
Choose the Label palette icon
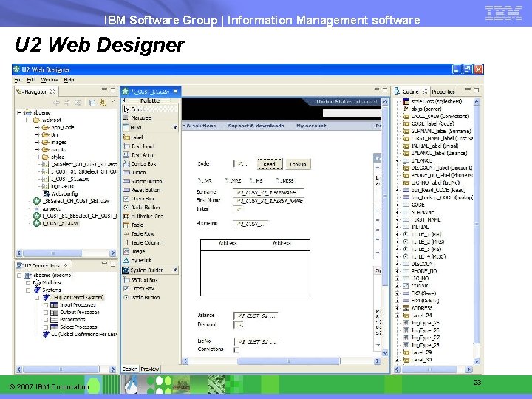click(126, 137)
